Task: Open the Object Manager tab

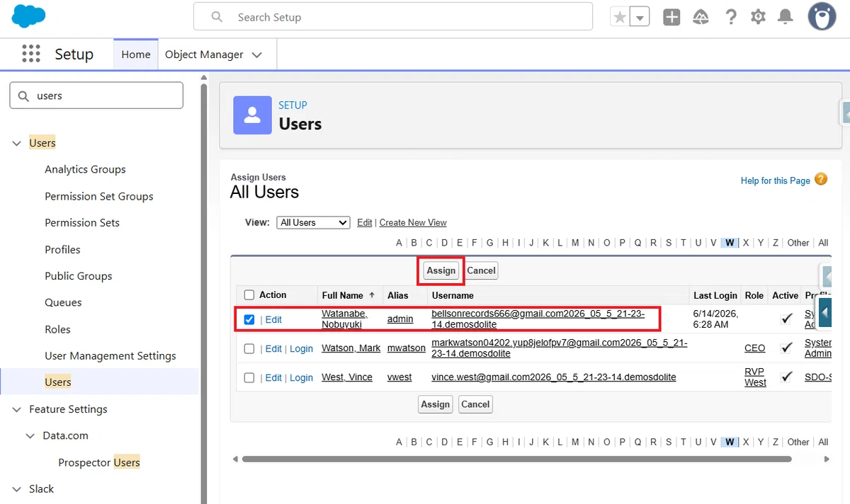Action: click(204, 55)
